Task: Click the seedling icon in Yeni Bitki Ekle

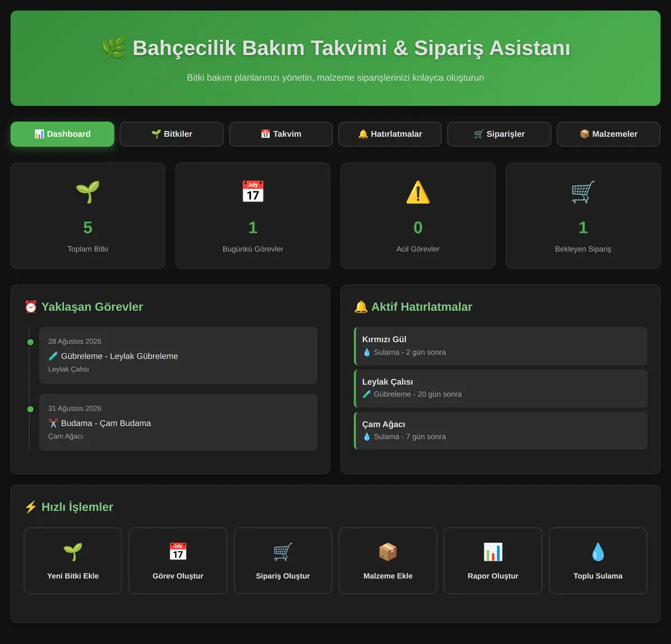Action: coord(73,552)
